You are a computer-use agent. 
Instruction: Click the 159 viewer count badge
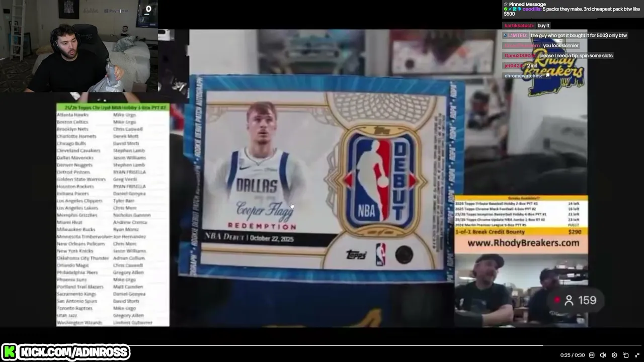576,300
